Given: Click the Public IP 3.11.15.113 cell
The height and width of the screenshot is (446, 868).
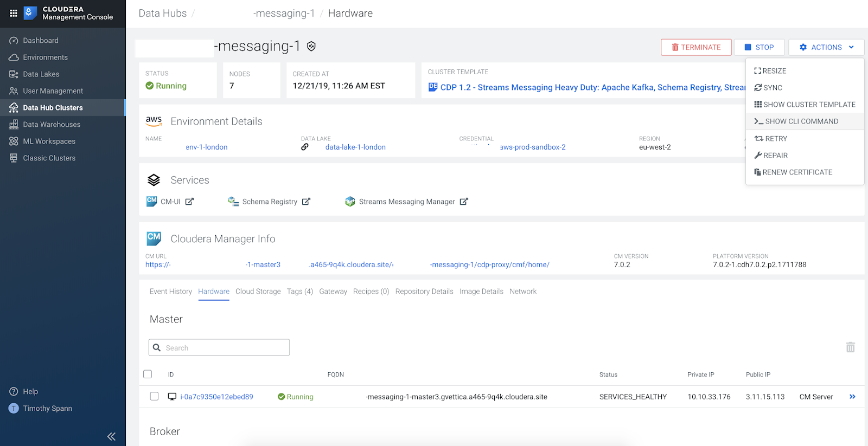Looking at the screenshot, I should [765, 397].
